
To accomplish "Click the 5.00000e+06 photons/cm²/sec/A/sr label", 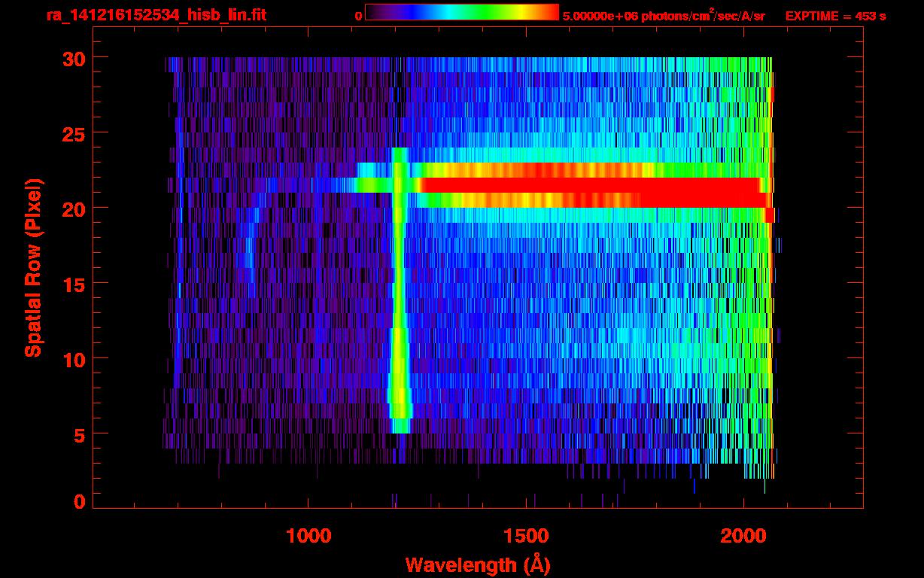I will (664, 15).
